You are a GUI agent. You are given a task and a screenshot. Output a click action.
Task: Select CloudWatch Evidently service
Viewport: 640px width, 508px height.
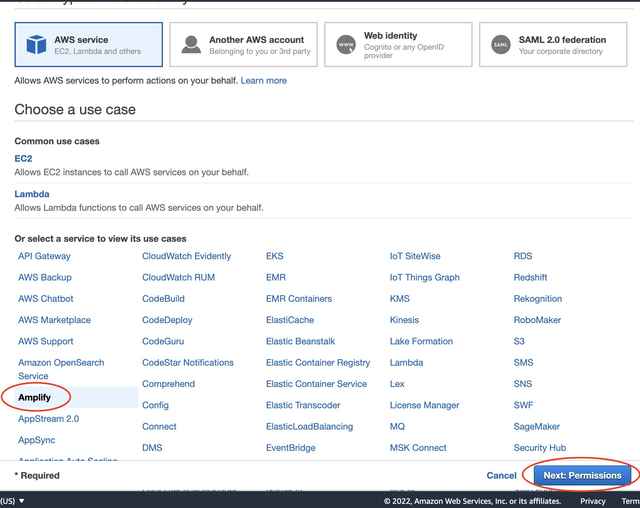pos(187,256)
